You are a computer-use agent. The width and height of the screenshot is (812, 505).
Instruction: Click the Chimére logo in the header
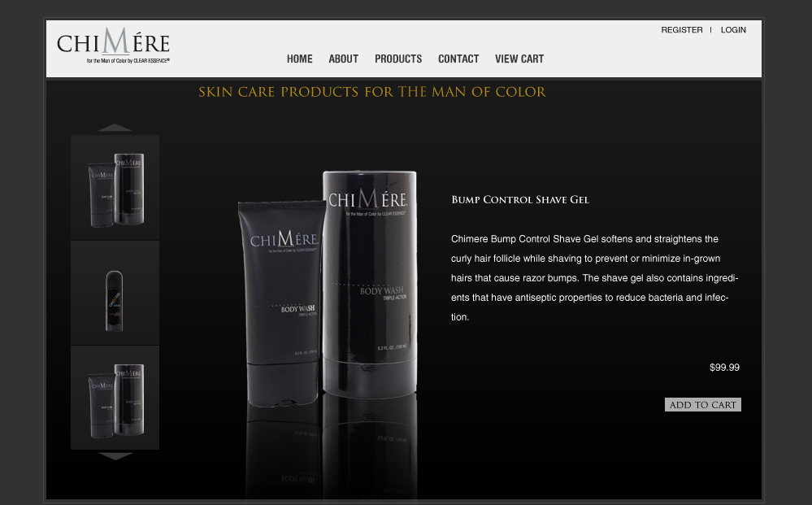[114, 46]
